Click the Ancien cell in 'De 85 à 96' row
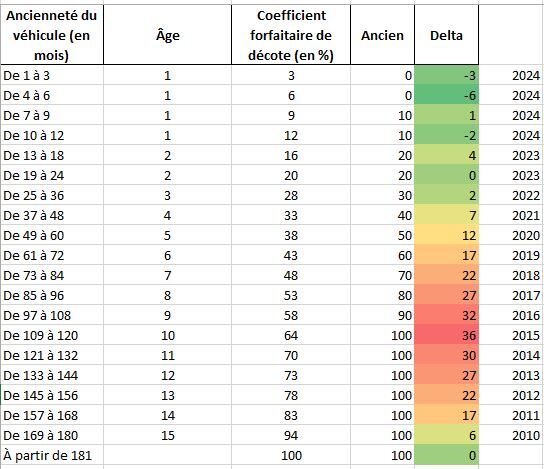 (x=382, y=295)
